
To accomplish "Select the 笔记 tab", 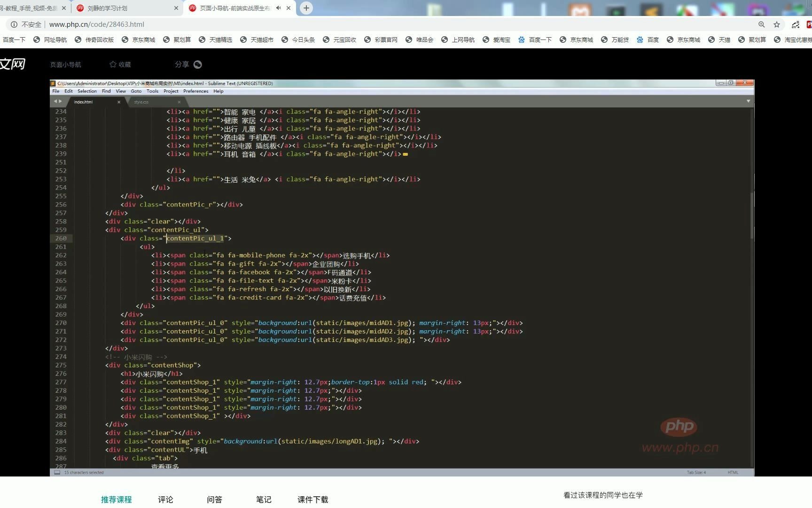I will tap(264, 500).
